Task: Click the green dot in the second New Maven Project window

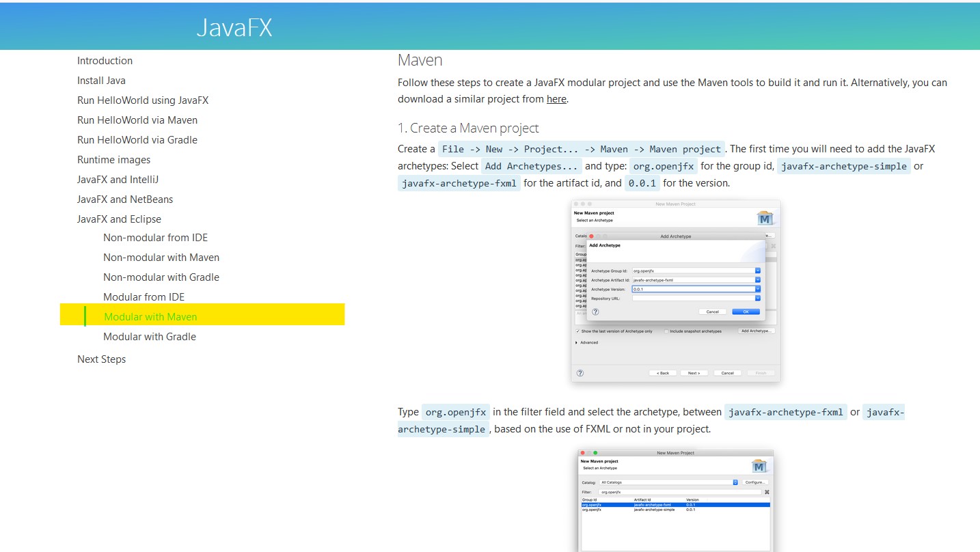Action: (x=595, y=453)
